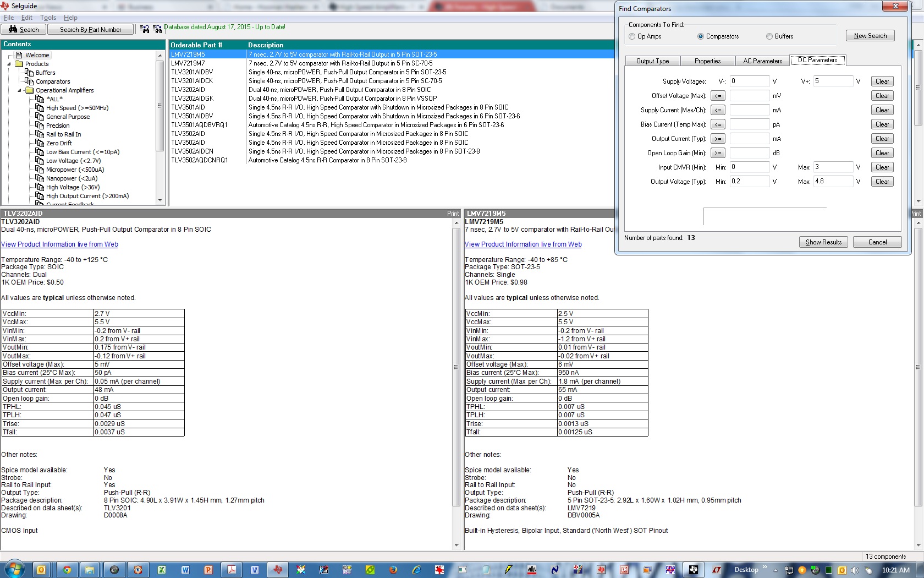The image size is (924, 578).
Task: Toggle the Bias Current (Temp Max) <= operator button
Action: click(x=718, y=124)
